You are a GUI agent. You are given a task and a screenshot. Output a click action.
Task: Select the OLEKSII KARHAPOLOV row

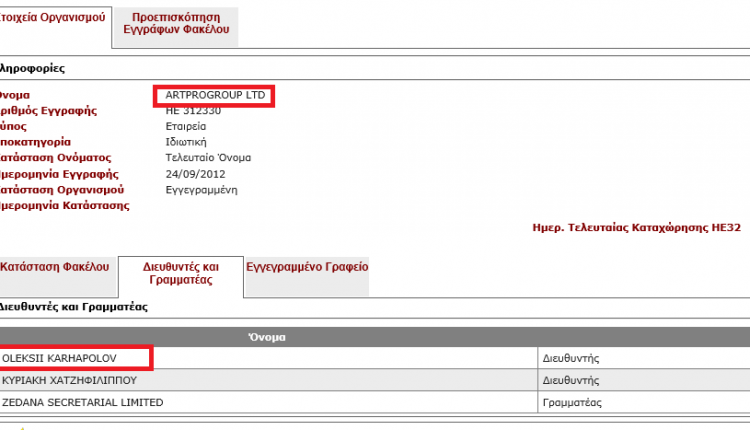pyautogui.click(x=375, y=358)
